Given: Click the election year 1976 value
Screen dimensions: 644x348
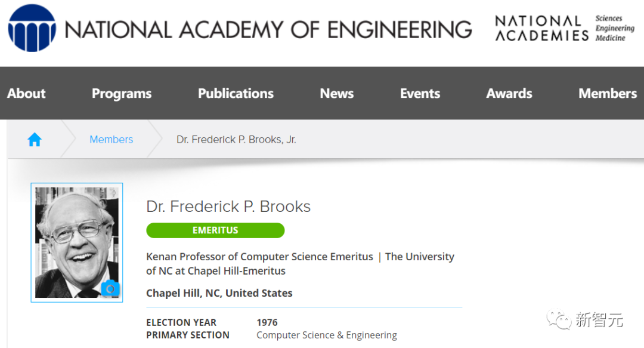Looking at the screenshot, I should [267, 322].
